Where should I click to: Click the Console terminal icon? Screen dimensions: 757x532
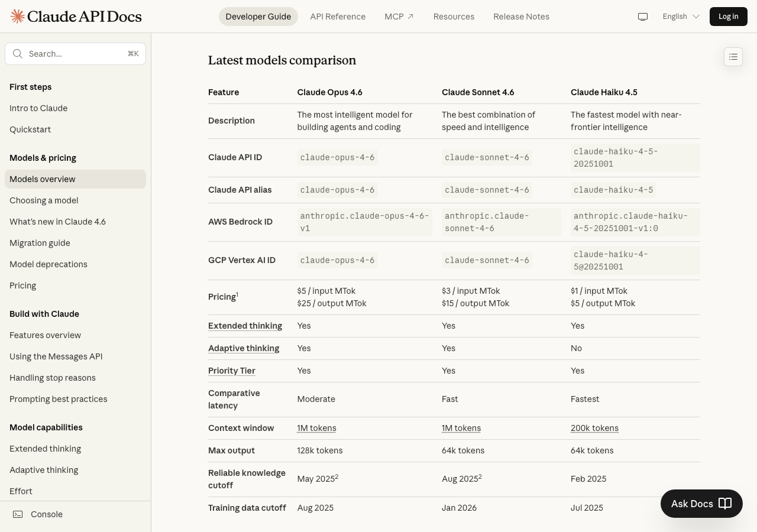coord(18,514)
